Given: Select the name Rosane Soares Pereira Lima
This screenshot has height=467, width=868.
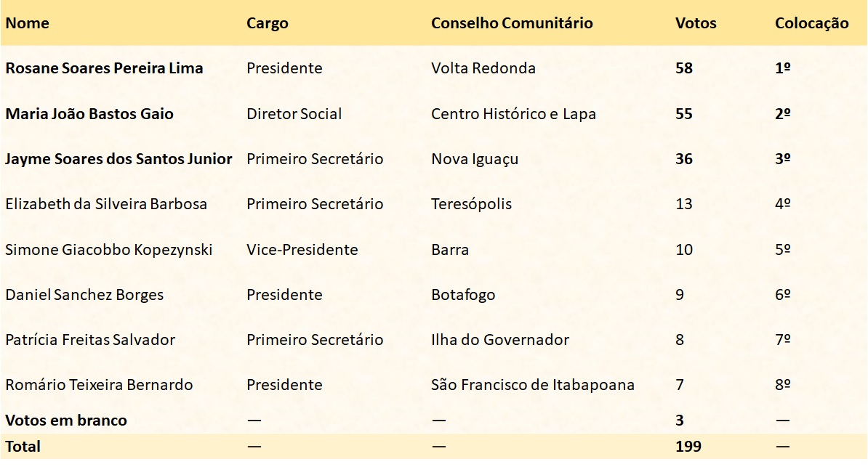Looking at the screenshot, I should 104,68.
